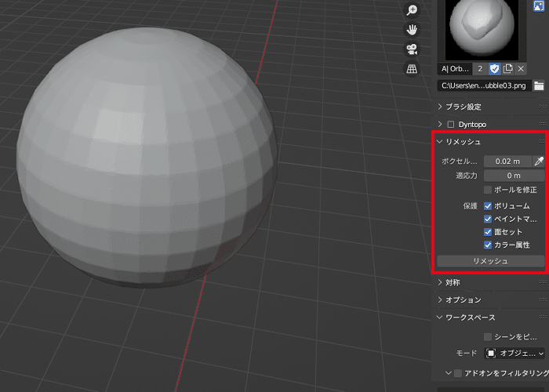Click the ボクセル... label text
The width and height of the screenshot is (549, 392).
point(460,162)
